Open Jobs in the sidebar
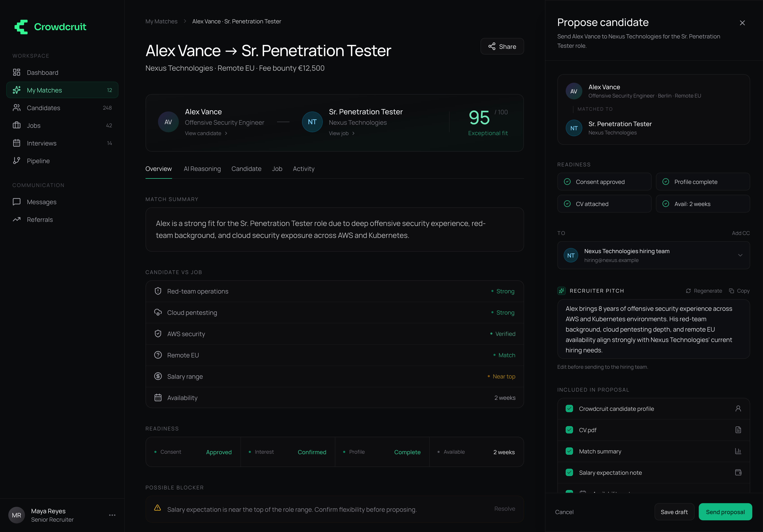This screenshot has width=763, height=532. click(x=62, y=125)
